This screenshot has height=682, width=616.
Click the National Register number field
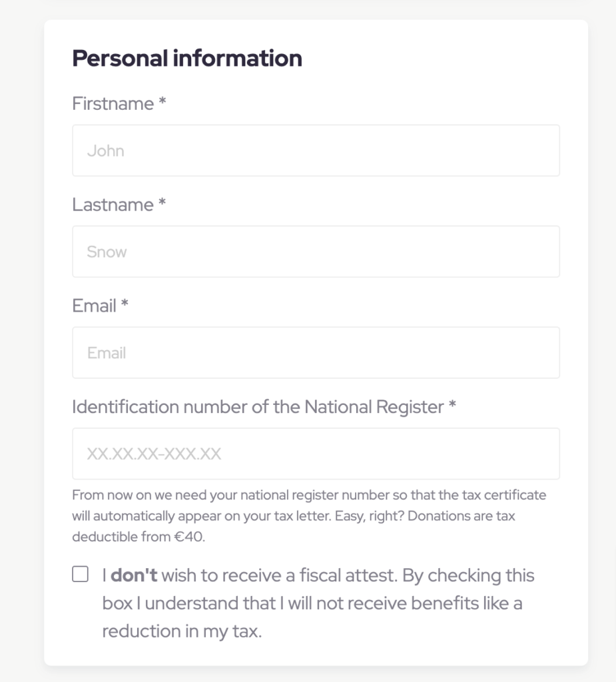(316, 454)
